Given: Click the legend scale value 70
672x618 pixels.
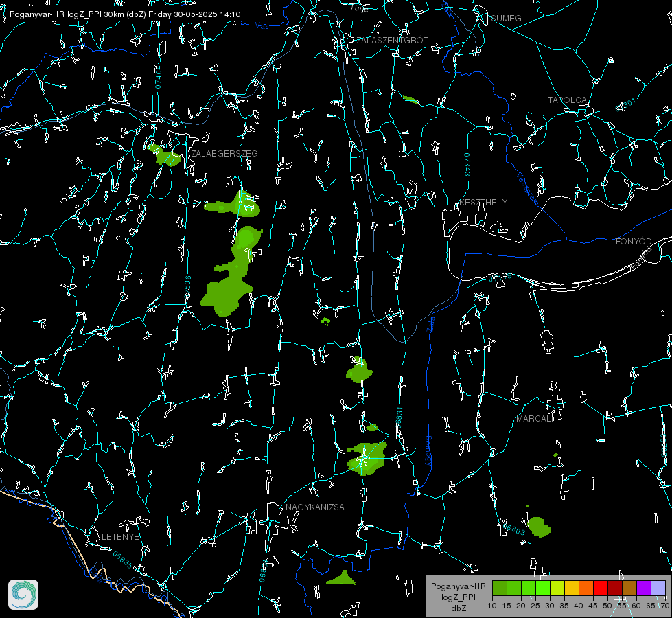Looking at the screenshot, I should pos(665,606).
